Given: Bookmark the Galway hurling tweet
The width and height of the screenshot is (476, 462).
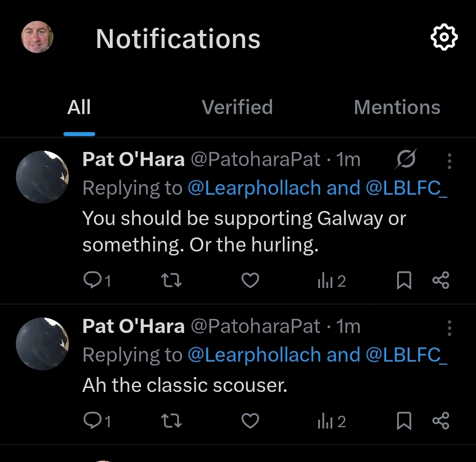Looking at the screenshot, I should [404, 281].
